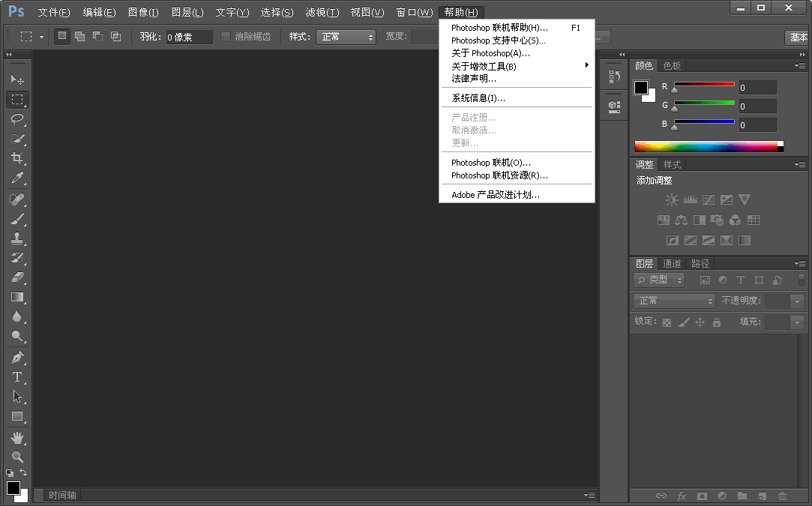Open the Layers panel options menu

click(x=800, y=264)
